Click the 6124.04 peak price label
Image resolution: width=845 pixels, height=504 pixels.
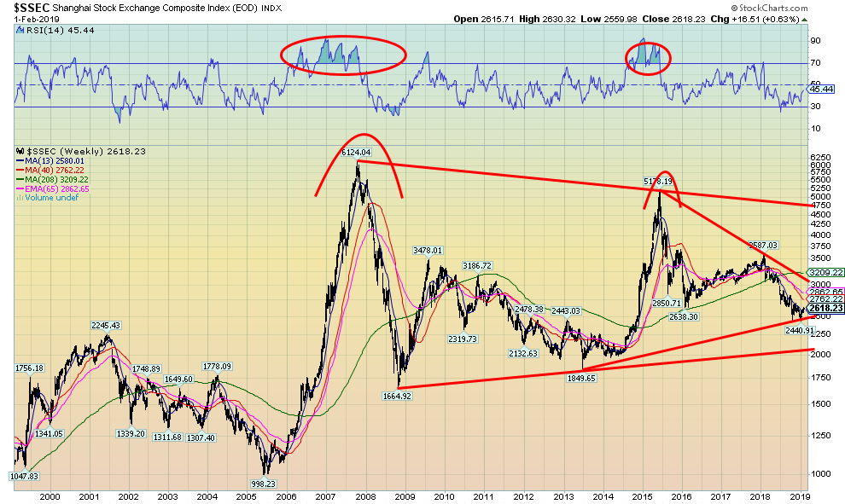coord(358,153)
